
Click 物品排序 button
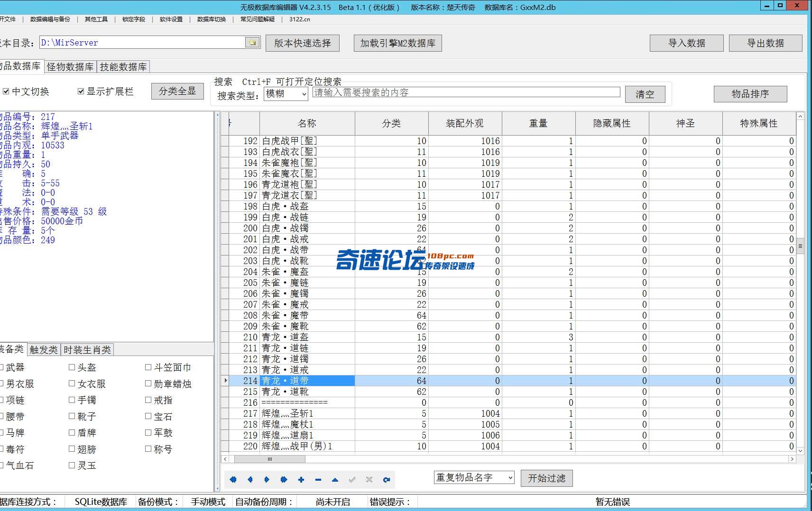[750, 94]
